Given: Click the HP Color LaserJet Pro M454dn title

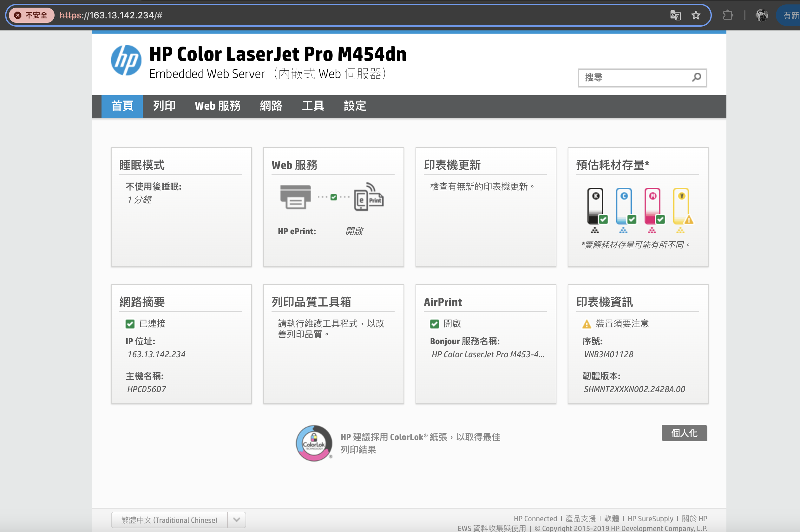Looking at the screenshot, I should [x=278, y=54].
